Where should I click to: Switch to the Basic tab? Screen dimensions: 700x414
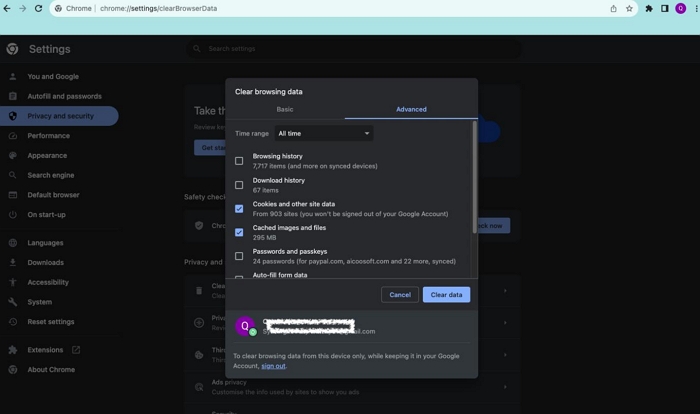coord(285,109)
